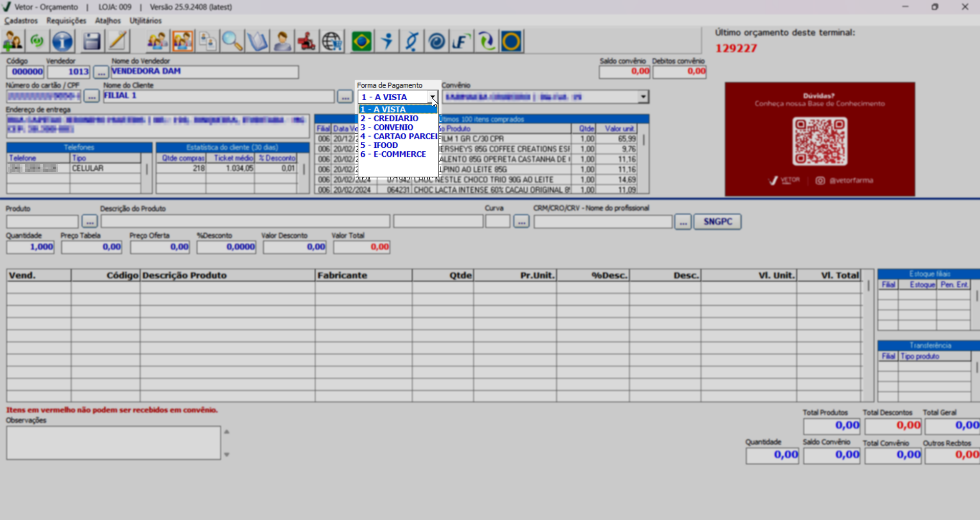The width and height of the screenshot is (980, 520).
Task: Click the globe shopping cart icon
Action: (x=332, y=41)
